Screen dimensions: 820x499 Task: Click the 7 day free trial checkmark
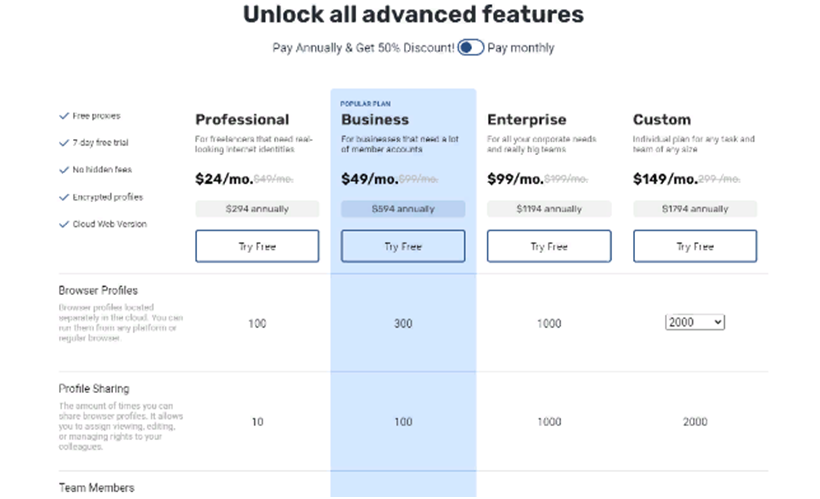pyautogui.click(x=65, y=143)
